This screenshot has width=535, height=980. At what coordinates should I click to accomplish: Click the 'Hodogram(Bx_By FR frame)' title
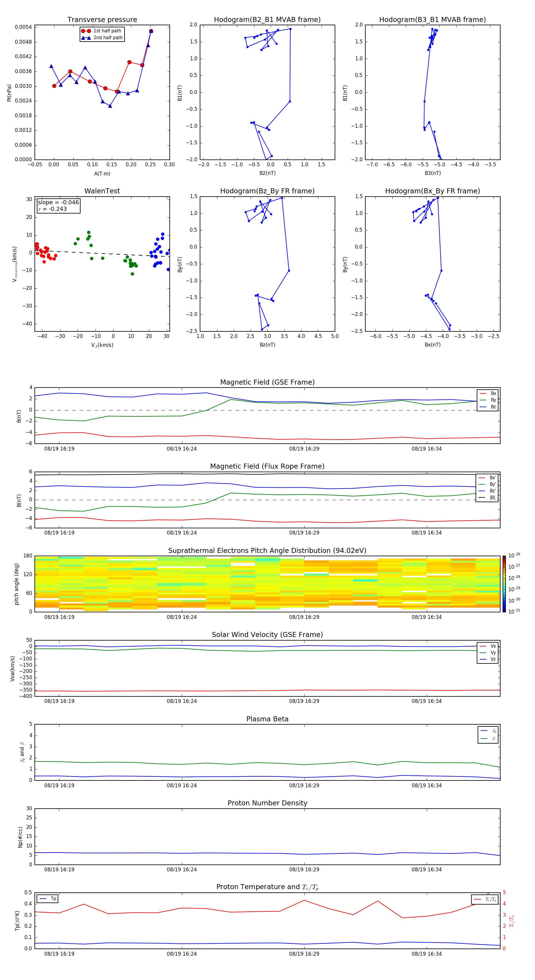432,191
